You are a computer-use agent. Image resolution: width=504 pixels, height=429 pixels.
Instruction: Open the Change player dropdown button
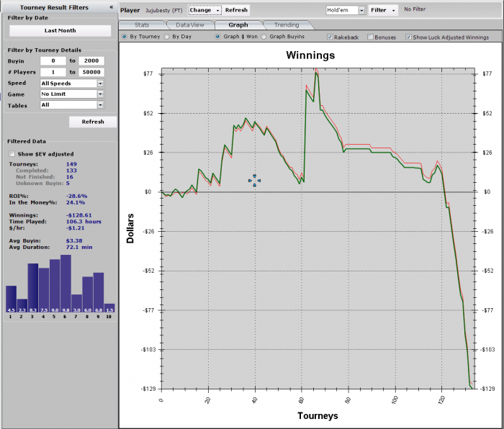pos(204,10)
